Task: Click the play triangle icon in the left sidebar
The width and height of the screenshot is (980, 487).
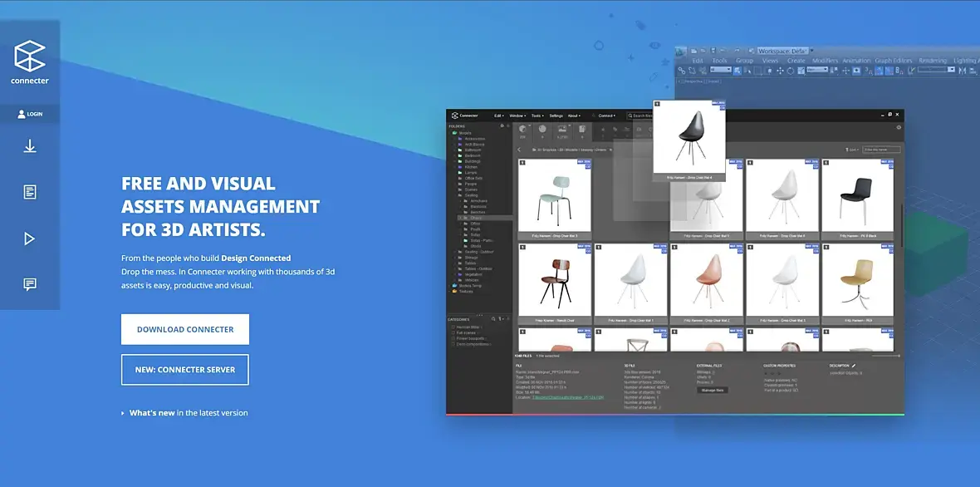Action: click(x=29, y=239)
